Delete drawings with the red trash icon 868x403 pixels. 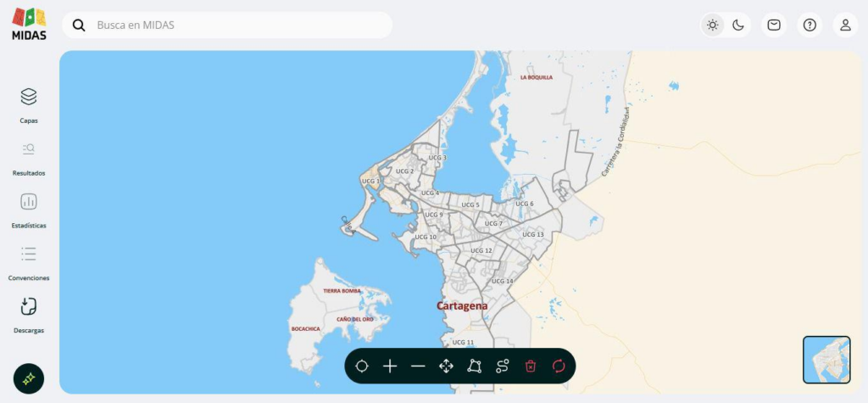coord(531,366)
